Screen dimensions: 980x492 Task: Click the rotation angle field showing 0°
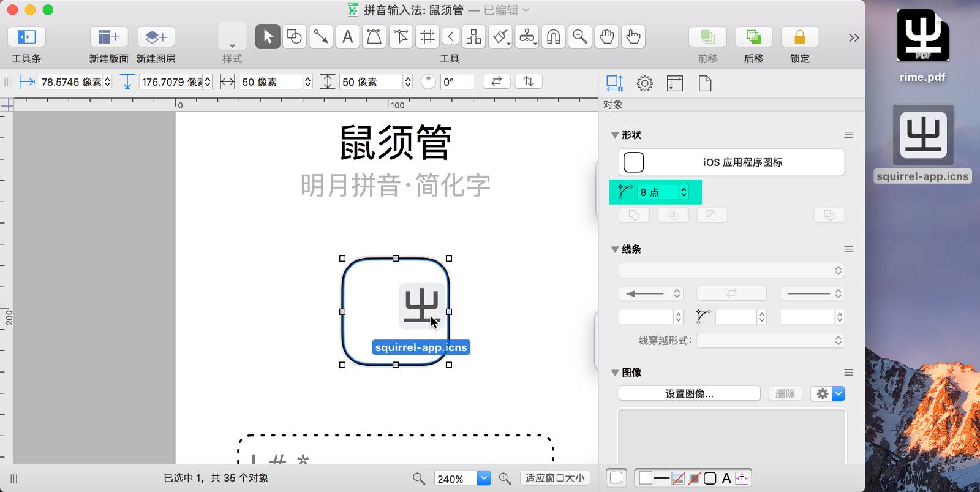tap(457, 81)
